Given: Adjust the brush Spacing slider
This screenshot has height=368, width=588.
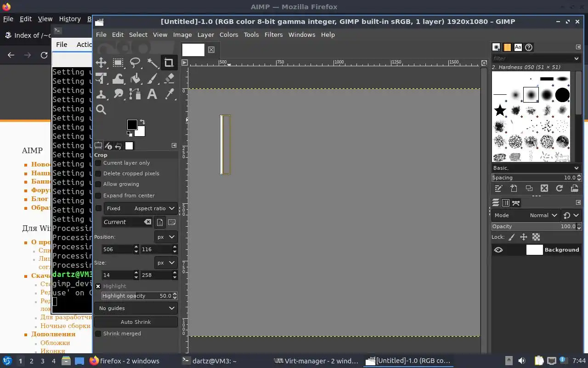Looking at the screenshot, I should pos(534,178).
